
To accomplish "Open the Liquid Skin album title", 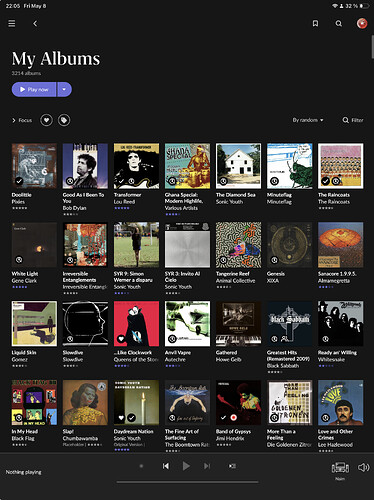I will pos(24,353).
